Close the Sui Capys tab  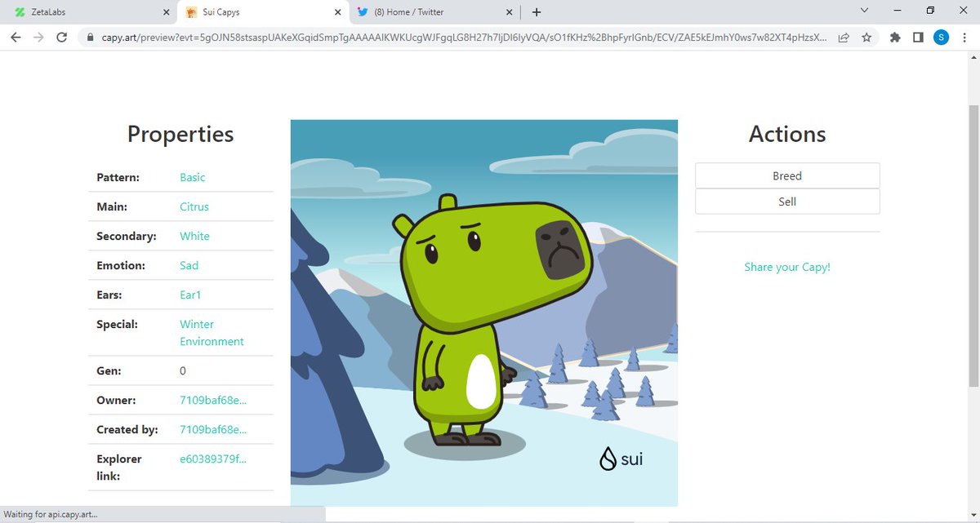(x=337, y=12)
